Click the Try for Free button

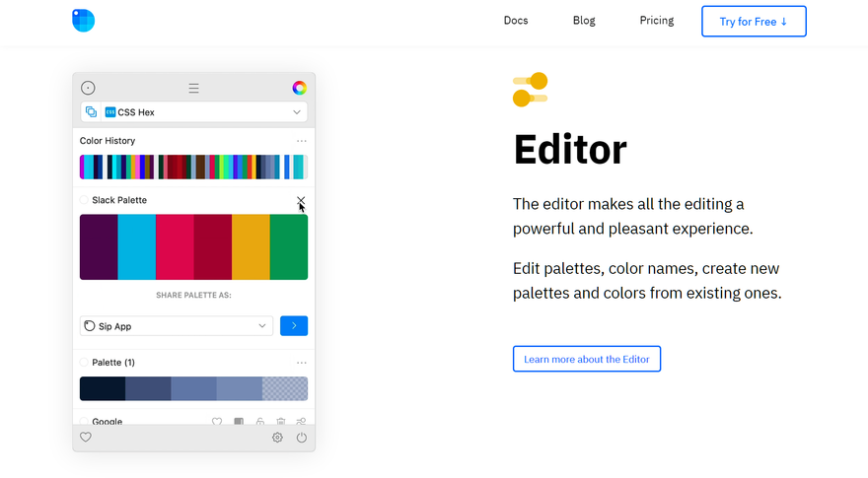point(754,22)
